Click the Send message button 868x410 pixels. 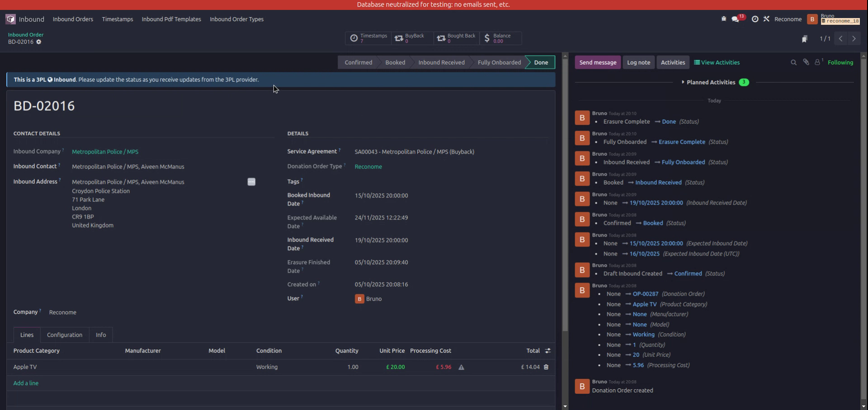click(598, 62)
